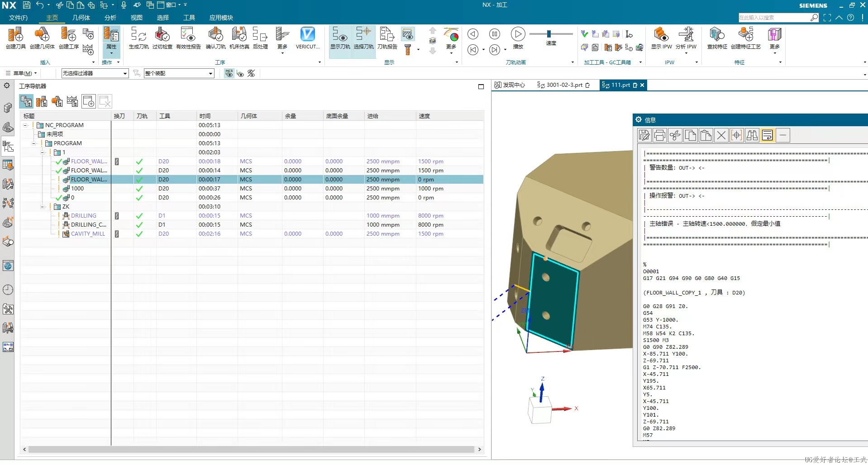Launch the VERICUT icon
868x465 pixels.
click(x=308, y=38)
